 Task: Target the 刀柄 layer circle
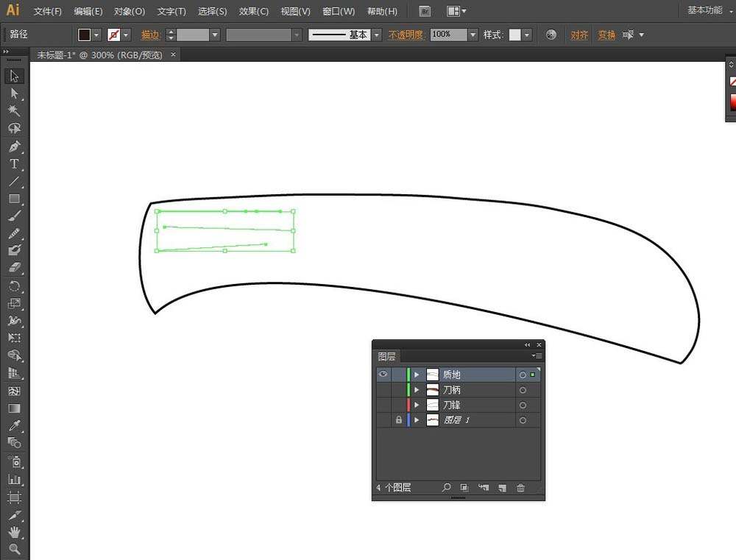tap(523, 389)
